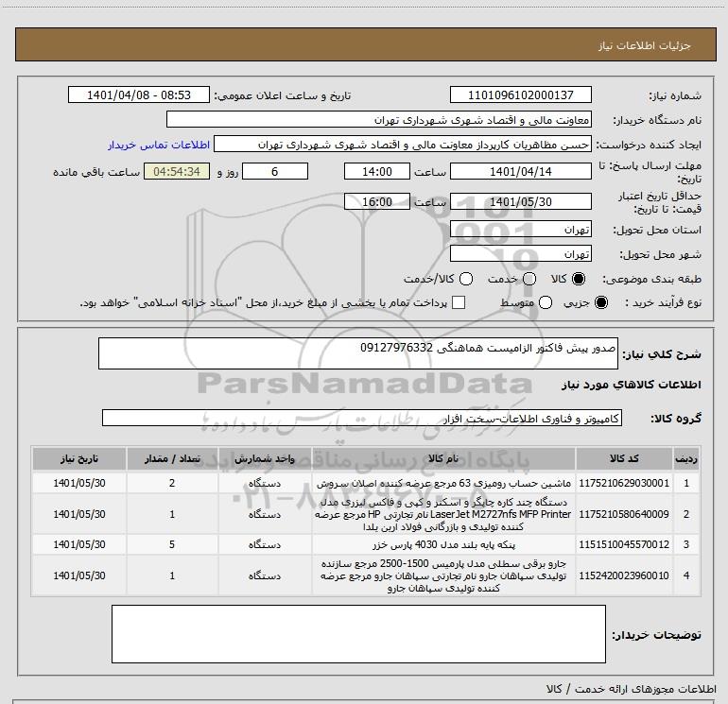Click the جزئیات اطلاعات نیاز header title

pyautogui.click(x=644, y=45)
